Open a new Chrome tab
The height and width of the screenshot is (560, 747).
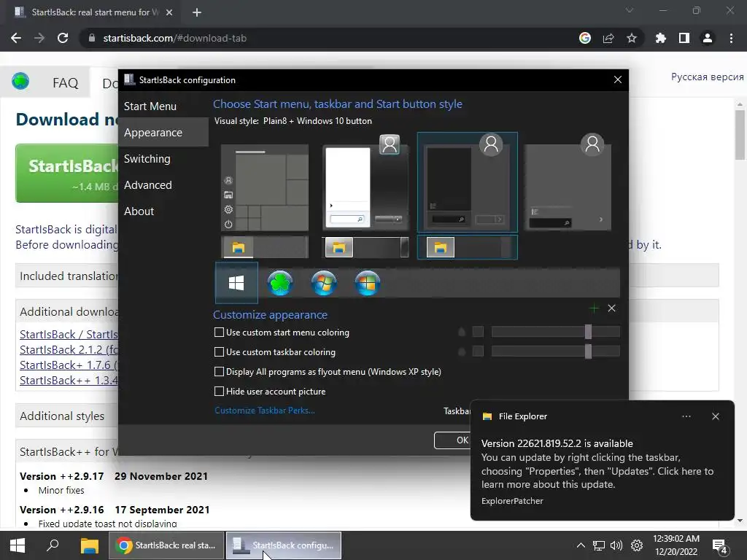(197, 12)
